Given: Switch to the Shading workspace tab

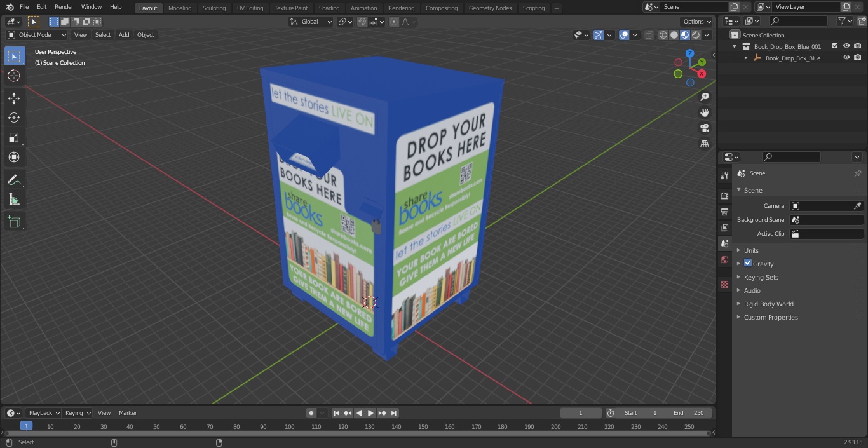Looking at the screenshot, I should point(329,8).
